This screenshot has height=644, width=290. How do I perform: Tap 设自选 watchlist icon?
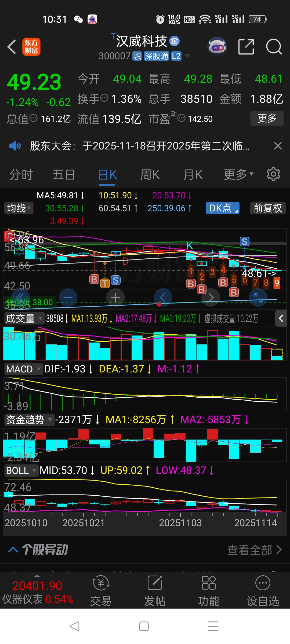point(263,591)
